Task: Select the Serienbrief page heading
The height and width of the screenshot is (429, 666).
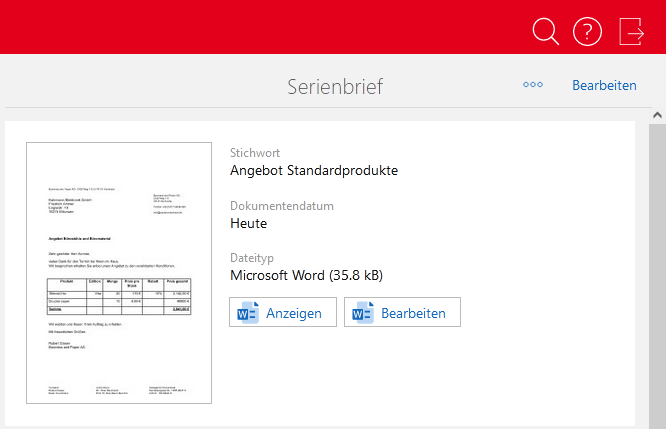Action: click(x=334, y=86)
